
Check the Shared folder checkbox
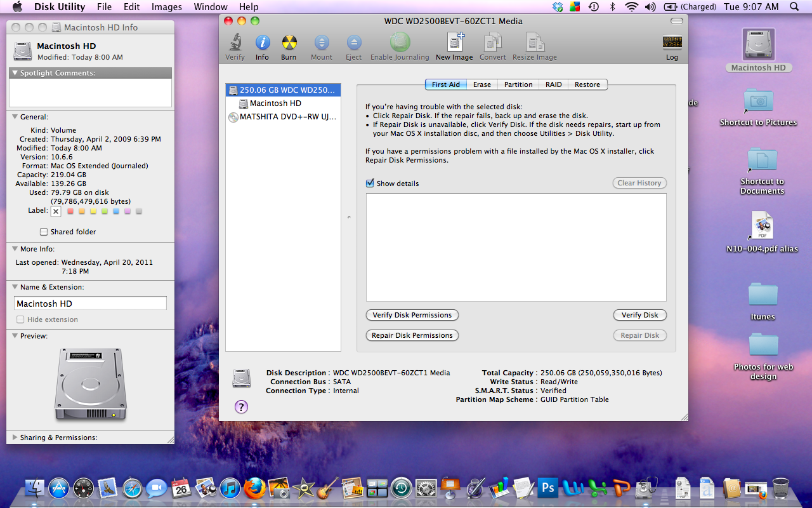(x=44, y=232)
